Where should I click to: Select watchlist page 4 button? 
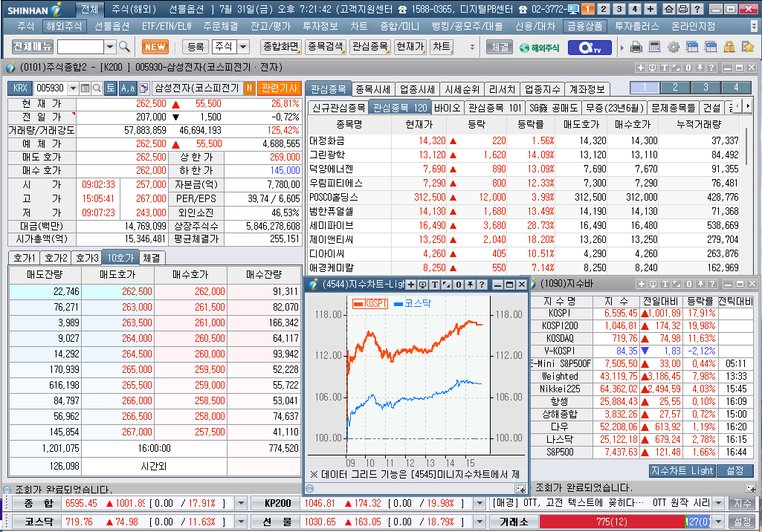[736, 88]
